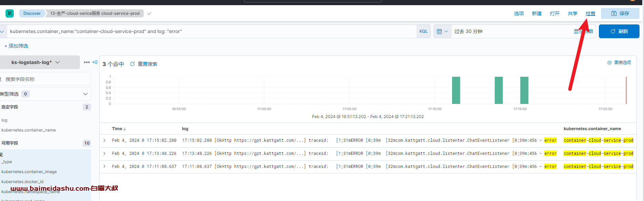The height and width of the screenshot is (201, 644).
Task: Click the selected fields count badge 2
Action: 87,107
